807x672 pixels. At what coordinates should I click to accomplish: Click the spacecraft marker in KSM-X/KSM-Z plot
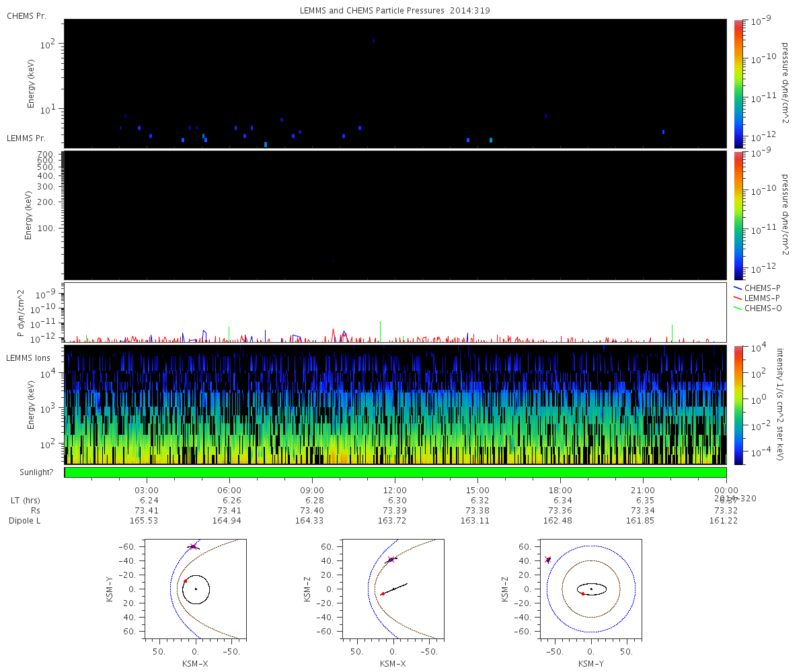coord(391,559)
